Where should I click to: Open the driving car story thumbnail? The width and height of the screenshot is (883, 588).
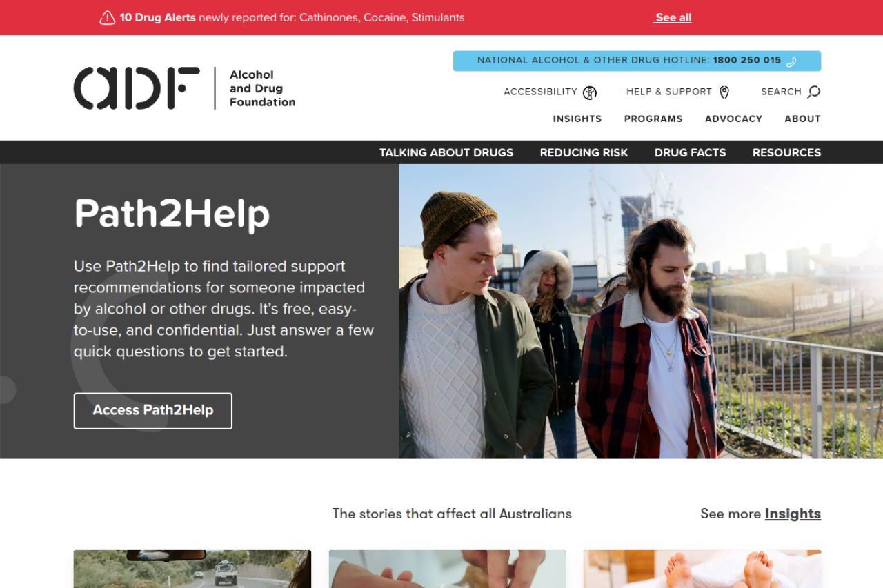192,569
